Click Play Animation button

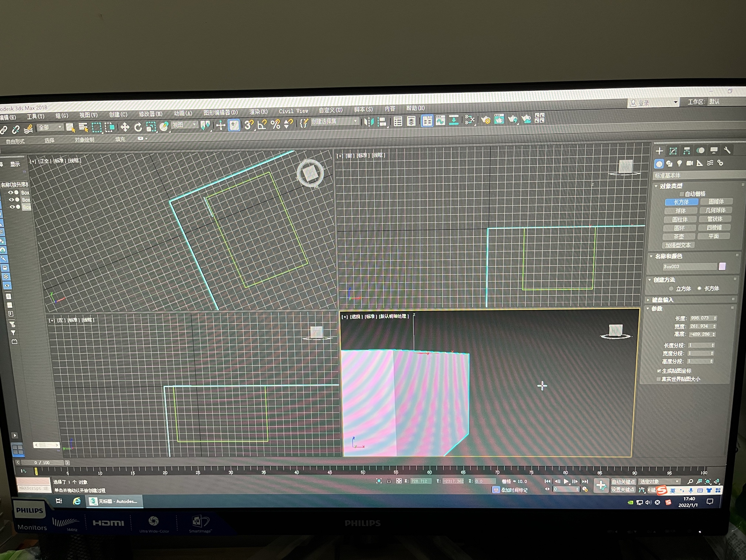coord(566,481)
